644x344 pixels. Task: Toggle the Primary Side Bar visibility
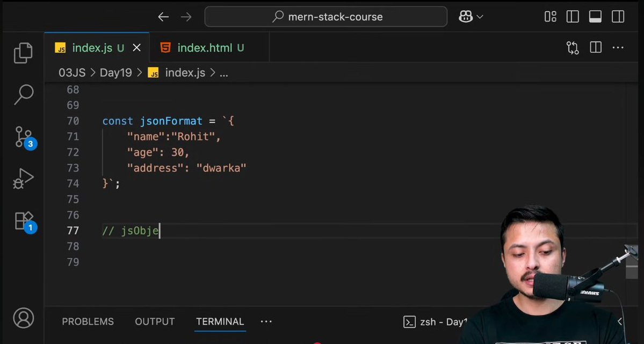(x=572, y=17)
